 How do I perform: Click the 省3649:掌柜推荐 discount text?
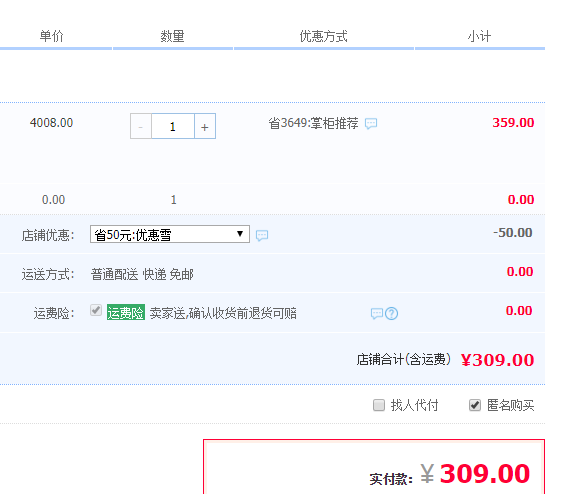point(313,123)
